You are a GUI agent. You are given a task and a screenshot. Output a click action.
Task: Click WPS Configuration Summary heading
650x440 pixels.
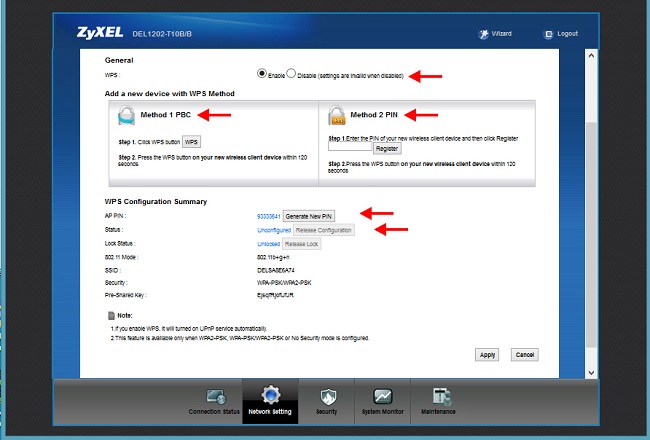(156, 202)
